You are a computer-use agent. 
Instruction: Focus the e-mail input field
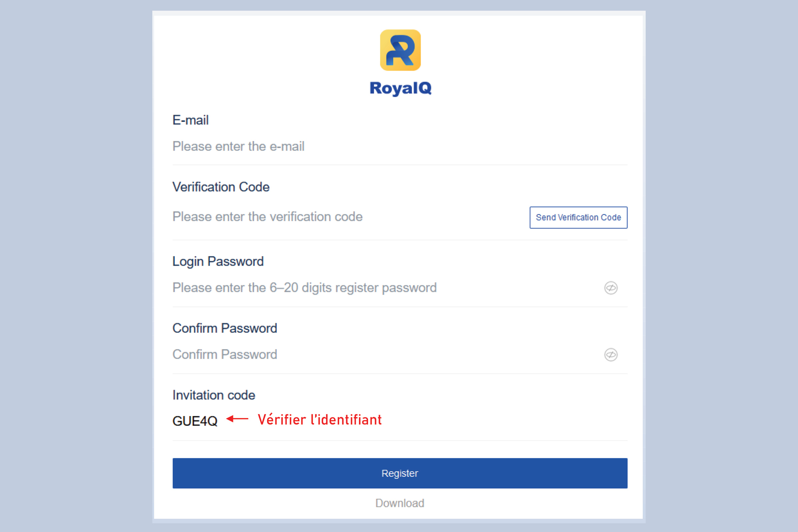click(400, 147)
